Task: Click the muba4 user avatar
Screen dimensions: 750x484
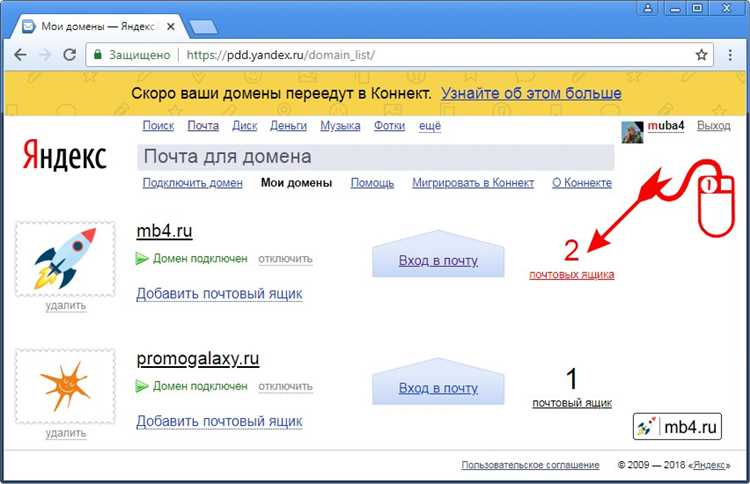Action: (632, 131)
